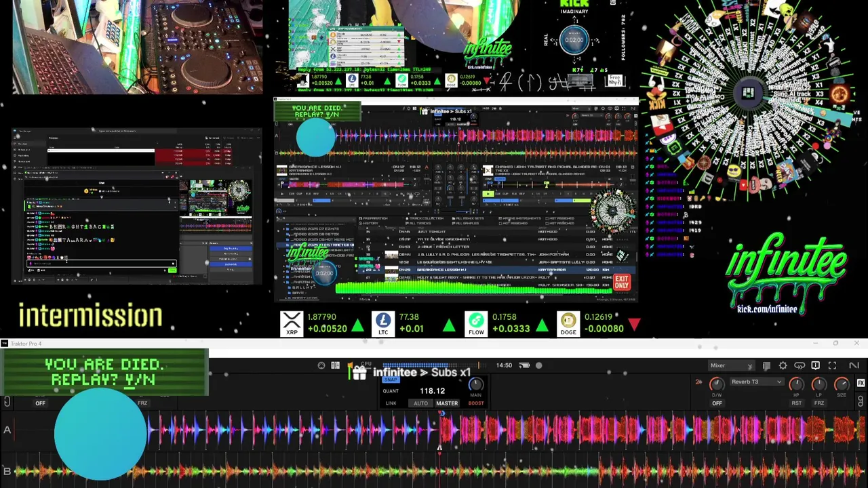Open Track Collection favorite in center preview
Viewport: 868px width, 488px height.
[425, 218]
